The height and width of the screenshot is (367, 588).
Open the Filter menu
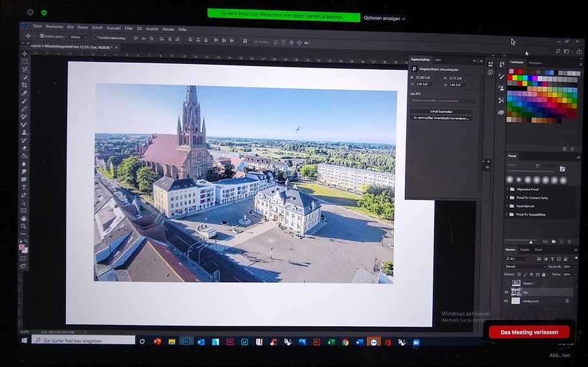[129, 28]
